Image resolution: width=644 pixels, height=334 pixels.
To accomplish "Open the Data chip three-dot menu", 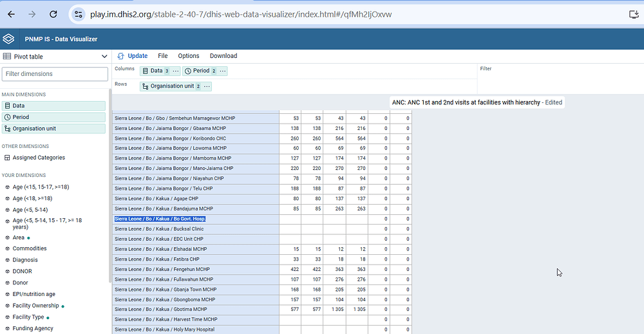I will [176, 71].
